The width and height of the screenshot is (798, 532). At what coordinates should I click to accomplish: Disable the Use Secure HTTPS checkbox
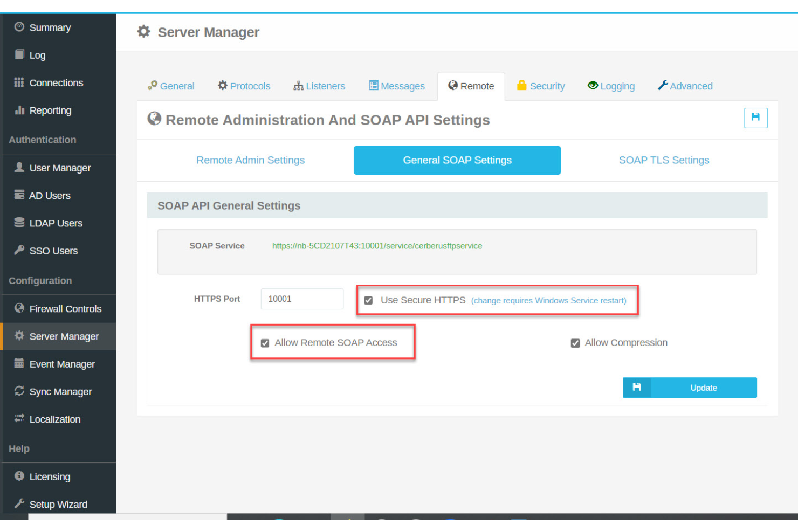tap(368, 300)
